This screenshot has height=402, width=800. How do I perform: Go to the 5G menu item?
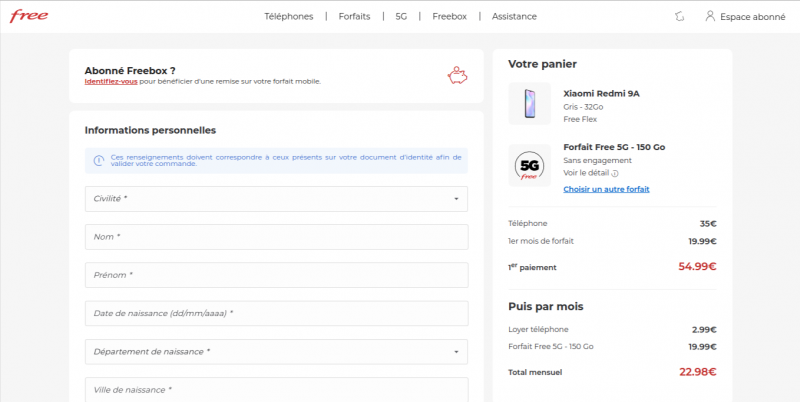[x=401, y=16]
